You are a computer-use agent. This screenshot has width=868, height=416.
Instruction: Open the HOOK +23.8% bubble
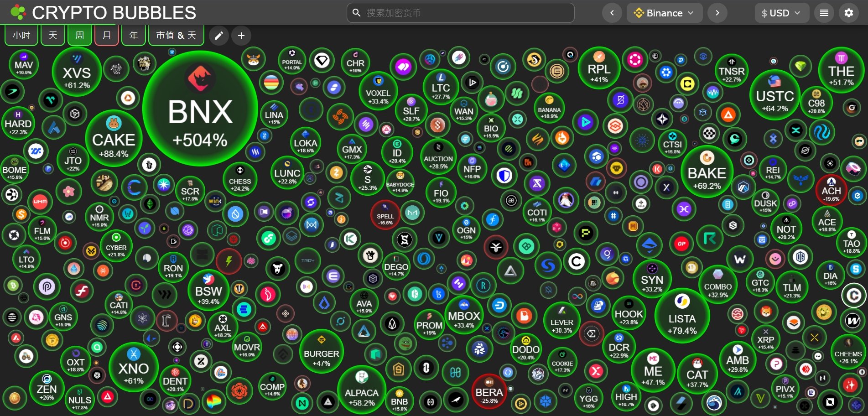(629, 313)
